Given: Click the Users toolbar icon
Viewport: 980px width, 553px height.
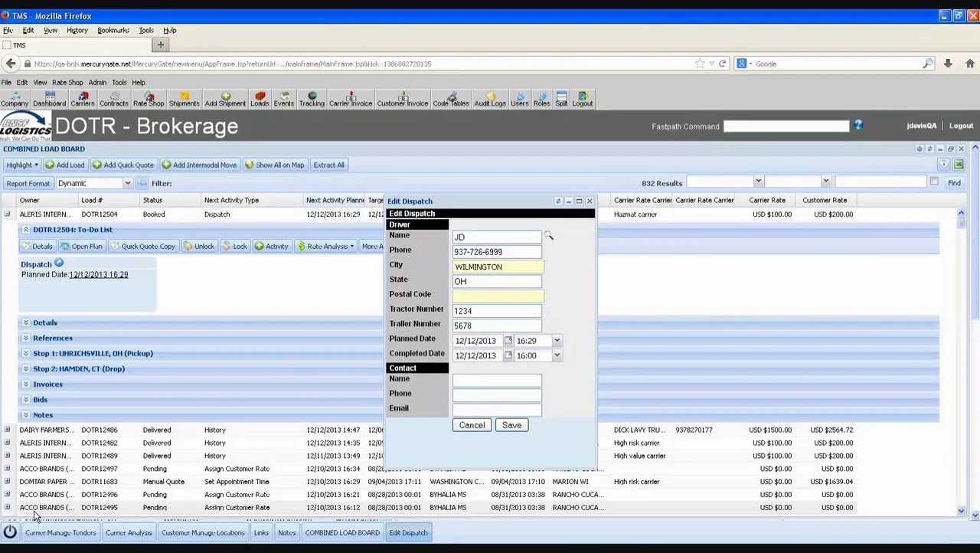Looking at the screenshot, I should tap(520, 99).
